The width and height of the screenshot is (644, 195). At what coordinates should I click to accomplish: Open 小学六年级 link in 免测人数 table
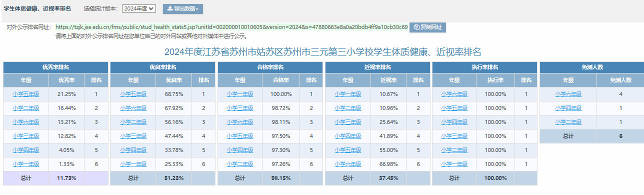[568, 94]
